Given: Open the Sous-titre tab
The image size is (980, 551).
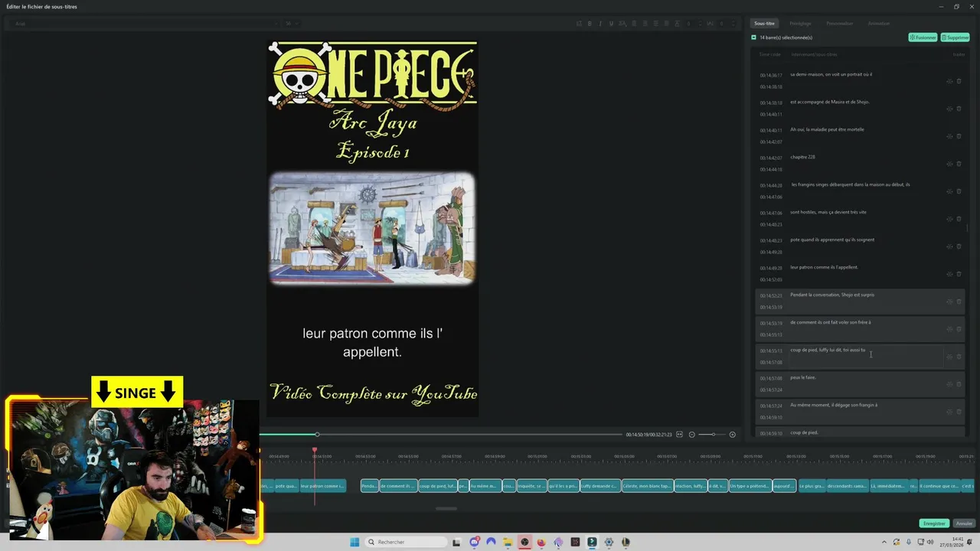Looking at the screenshot, I should 764,24.
